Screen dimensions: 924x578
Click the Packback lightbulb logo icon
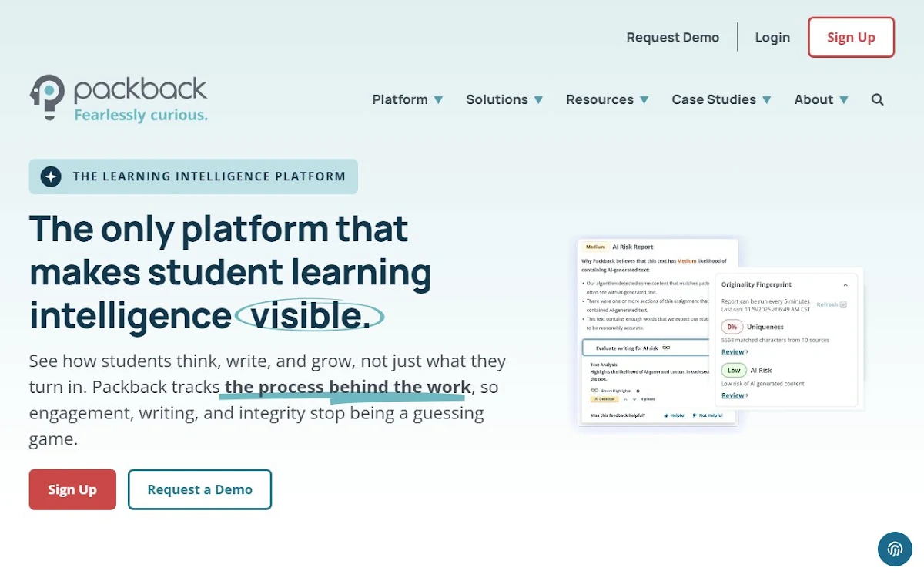47,98
